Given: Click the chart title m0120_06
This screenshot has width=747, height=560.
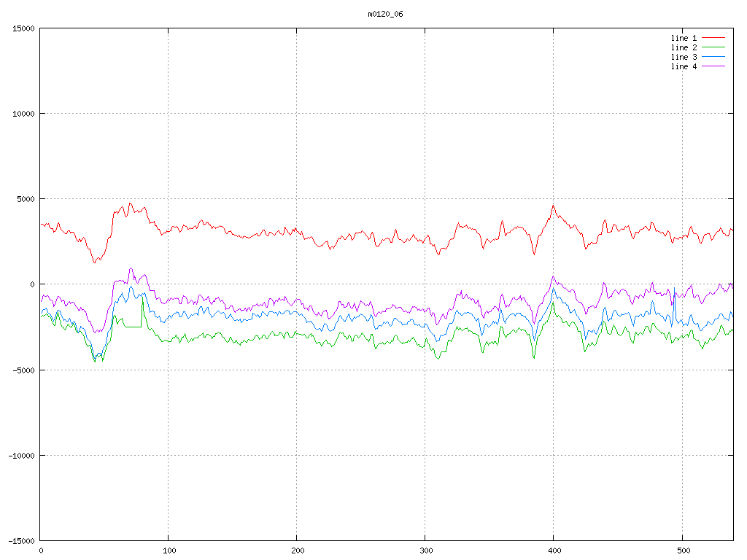Looking at the screenshot, I should coord(385,15).
